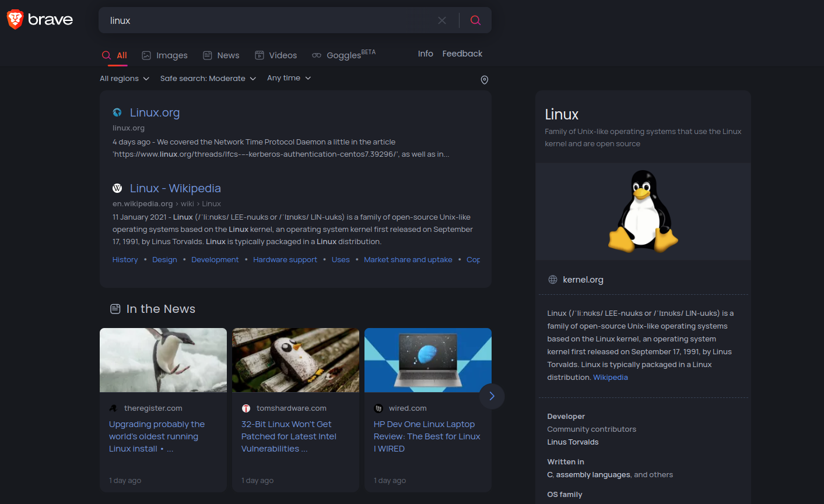Open HP Dev One Linux Laptop Review
The image size is (824, 504).
coord(427,436)
